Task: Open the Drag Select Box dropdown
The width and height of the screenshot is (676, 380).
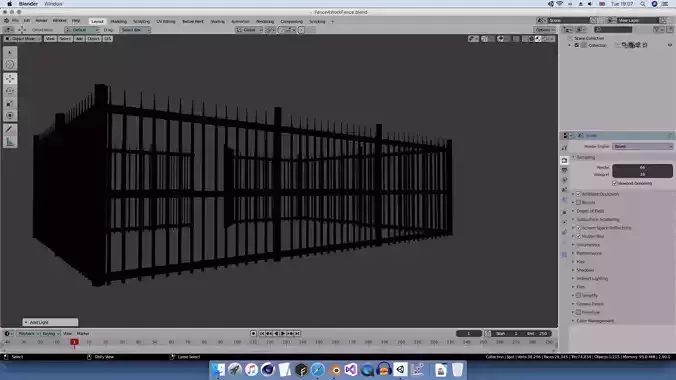Action: (135, 30)
